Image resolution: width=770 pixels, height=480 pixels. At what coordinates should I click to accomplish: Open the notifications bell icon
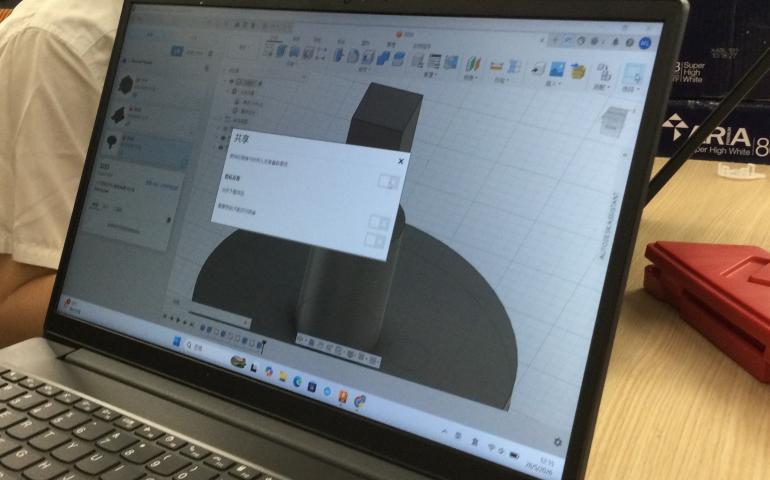[615, 42]
